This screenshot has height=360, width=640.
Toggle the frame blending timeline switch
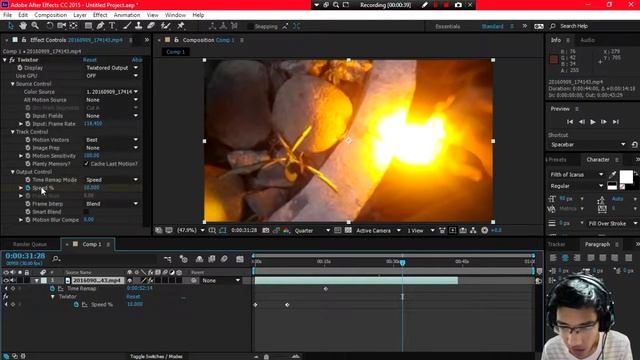[x=211, y=259]
